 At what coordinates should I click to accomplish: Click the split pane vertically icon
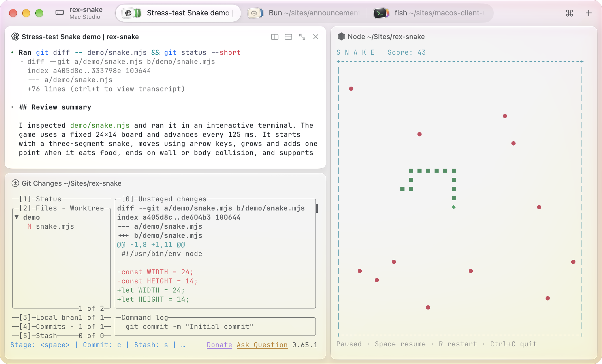pos(275,37)
